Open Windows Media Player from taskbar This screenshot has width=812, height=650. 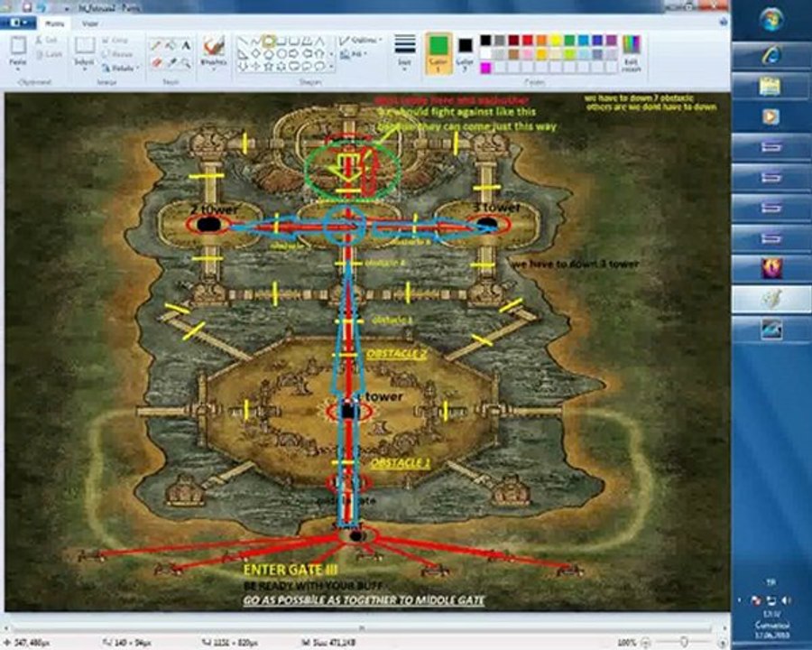[x=771, y=116]
